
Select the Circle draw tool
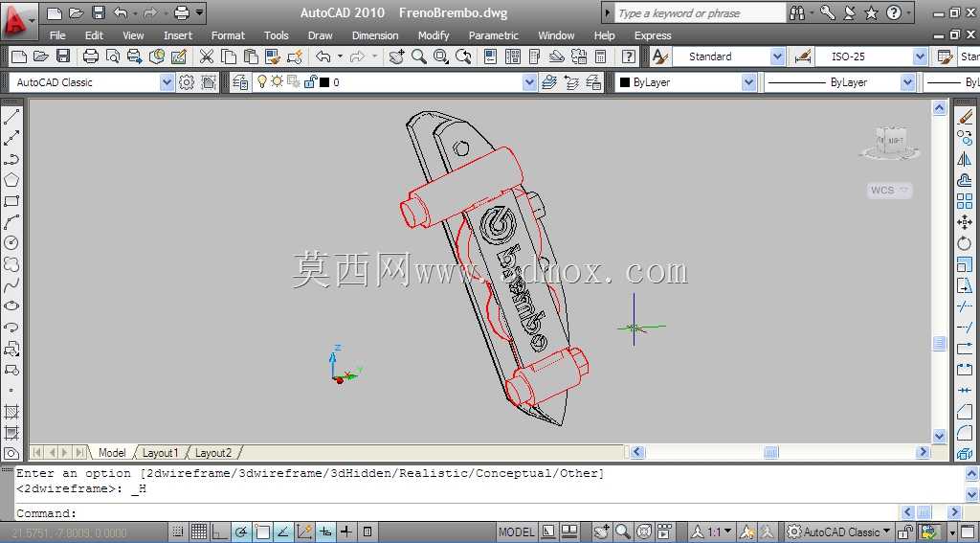(x=11, y=242)
